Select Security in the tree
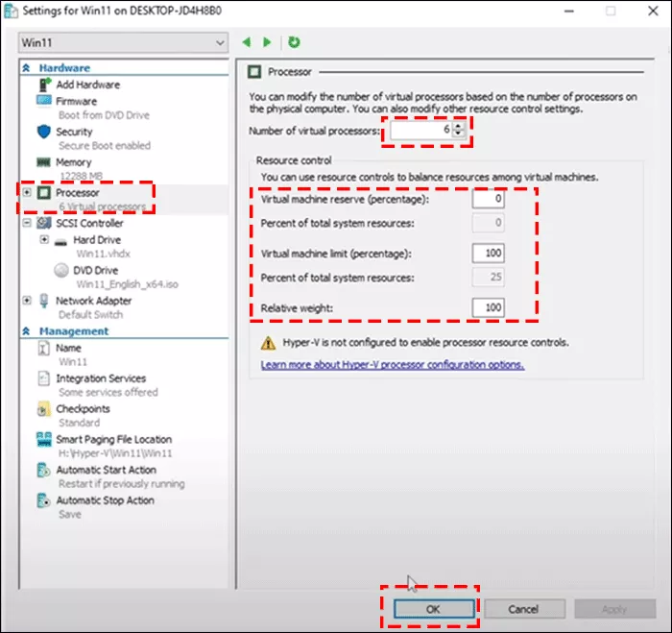This screenshot has height=633, width=672. tap(74, 132)
